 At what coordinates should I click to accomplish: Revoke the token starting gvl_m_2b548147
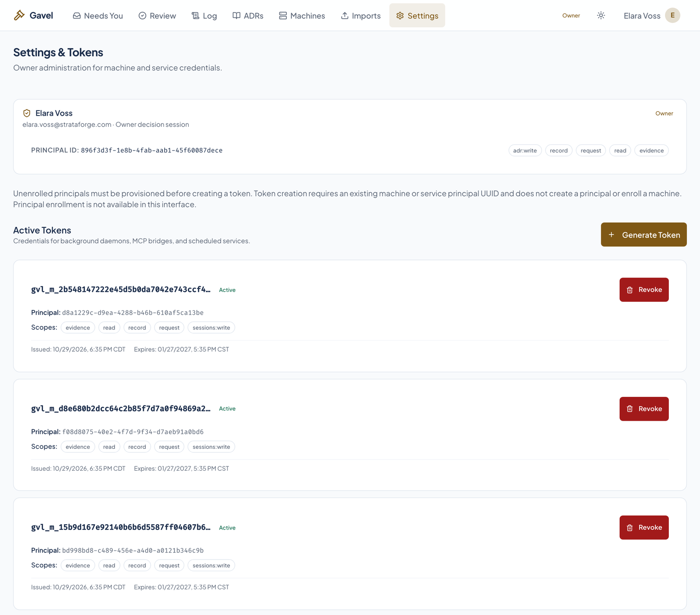click(644, 290)
